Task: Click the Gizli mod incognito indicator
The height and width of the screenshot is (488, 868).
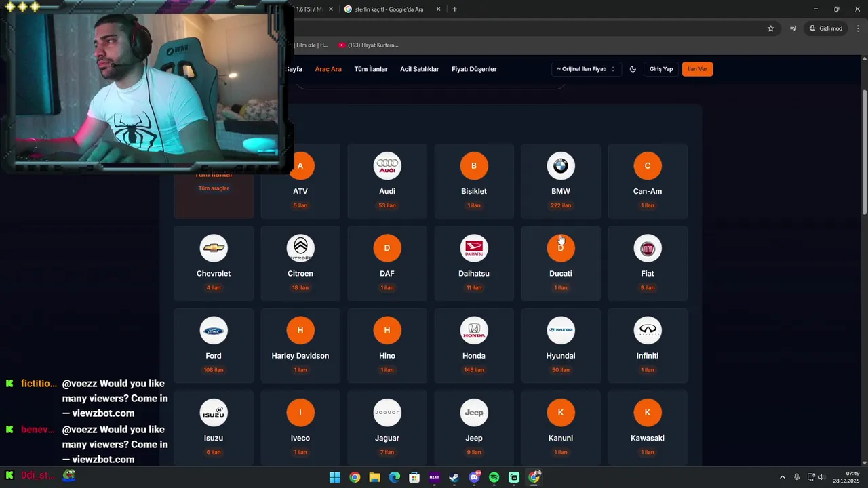Action: (825, 28)
